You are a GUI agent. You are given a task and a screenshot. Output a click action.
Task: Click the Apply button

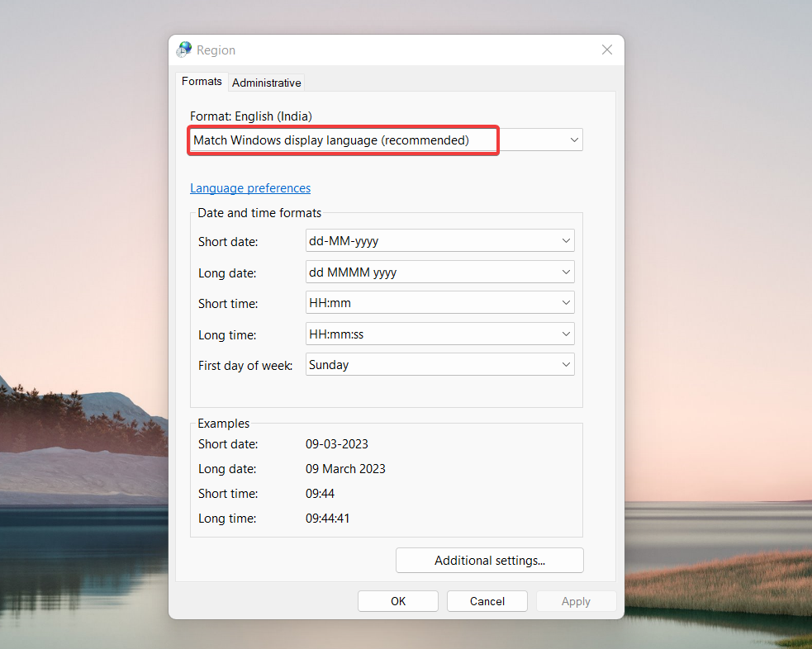(x=576, y=601)
